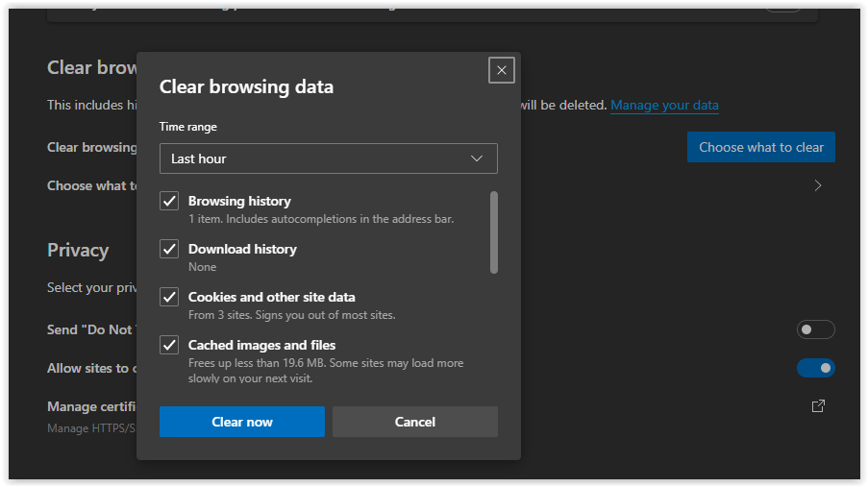Image resolution: width=868 pixels, height=487 pixels.
Task: Uncheck Cached images and files
Action: 169,346
